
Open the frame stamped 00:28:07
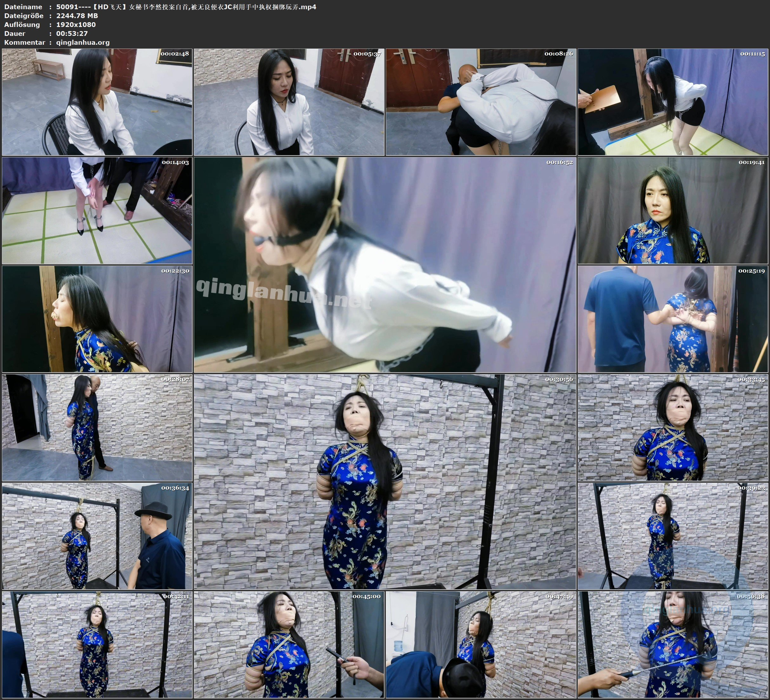(97, 427)
